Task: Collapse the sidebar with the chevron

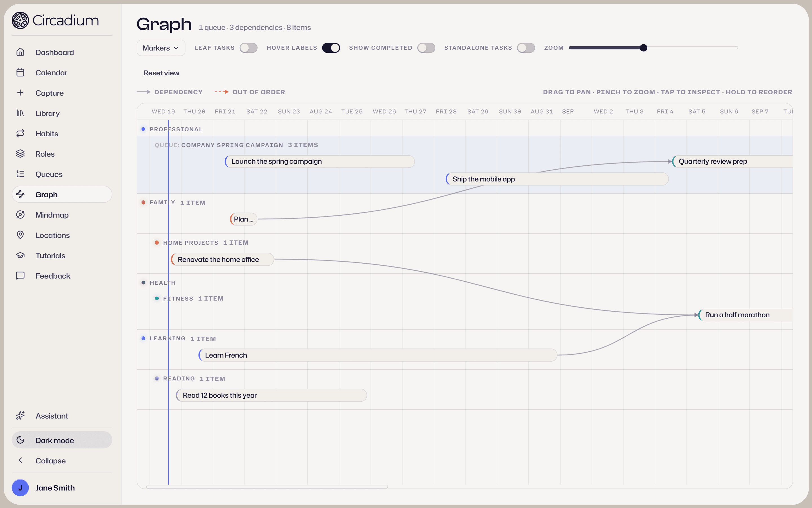Action: coord(21,460)
